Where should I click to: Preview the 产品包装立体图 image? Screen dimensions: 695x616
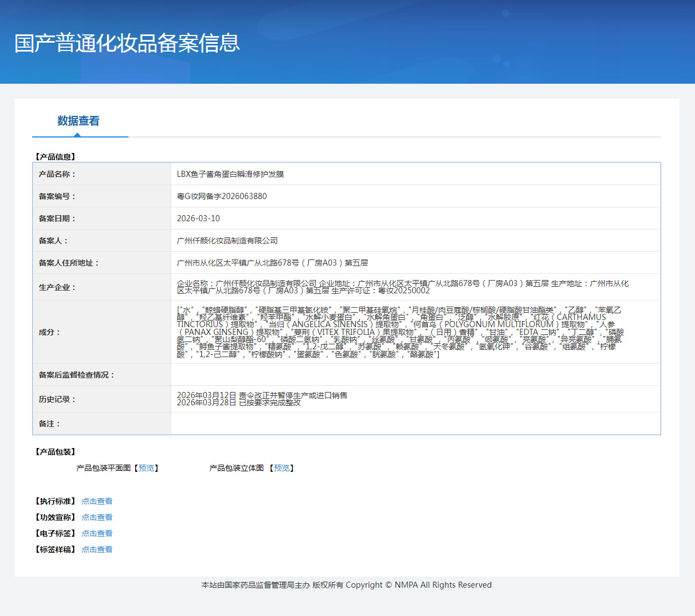point(282,468)
